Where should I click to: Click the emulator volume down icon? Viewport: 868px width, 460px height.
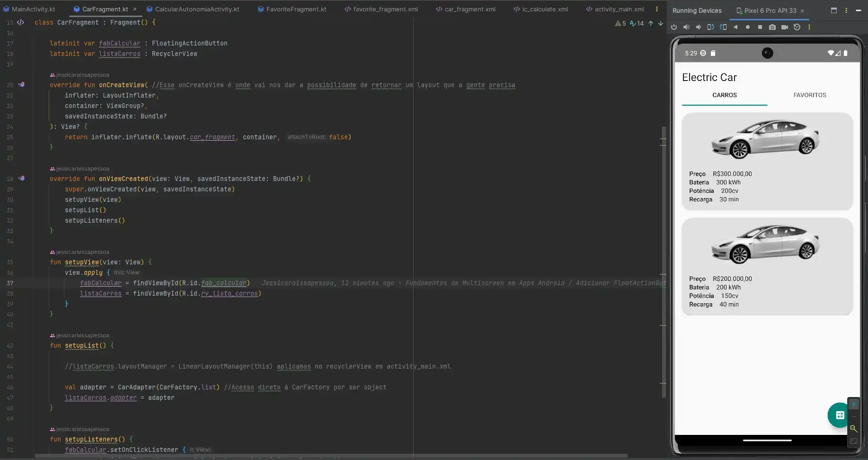(699, 27)
